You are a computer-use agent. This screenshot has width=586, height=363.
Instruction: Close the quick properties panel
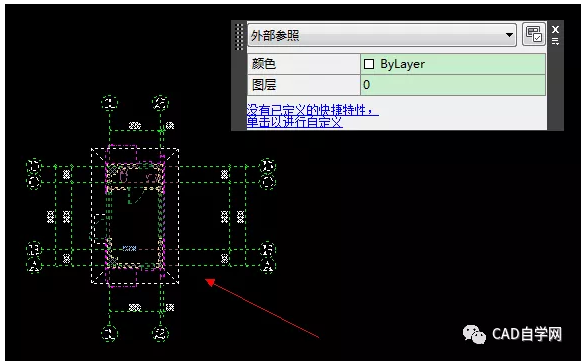(555, 30)
